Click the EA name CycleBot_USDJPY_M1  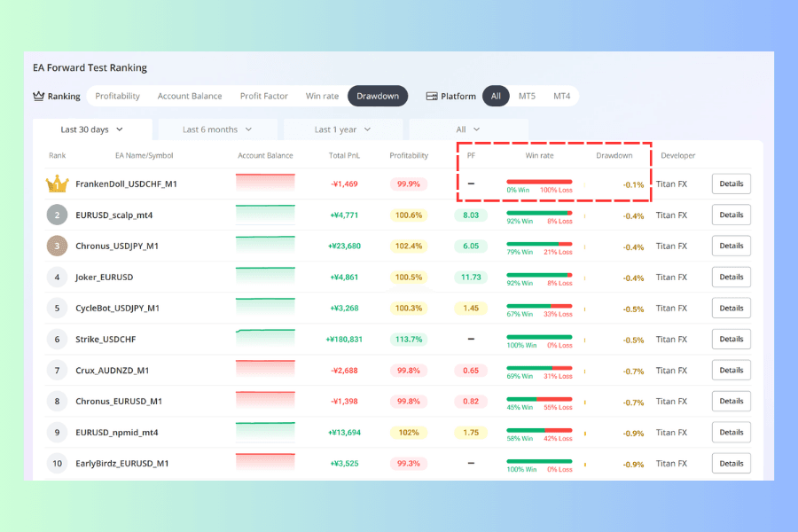(x=118, y=308)
